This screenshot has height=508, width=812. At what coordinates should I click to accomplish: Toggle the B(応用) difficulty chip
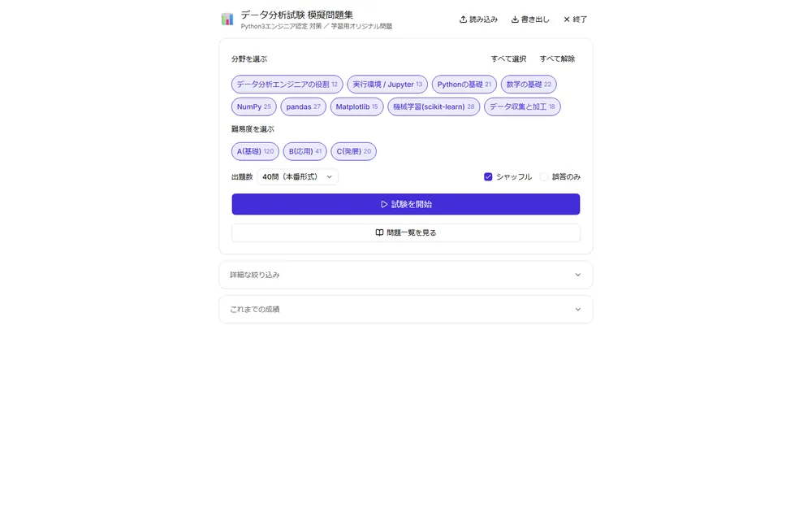click(305, 151)
